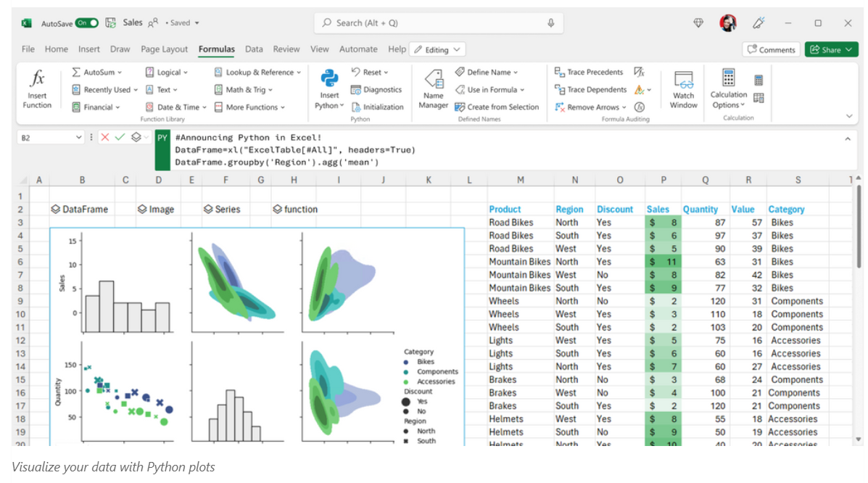Image resolution: width=868 pixels, height=483 pixels.
Task: Open the File menu
Action: [28, 49]
